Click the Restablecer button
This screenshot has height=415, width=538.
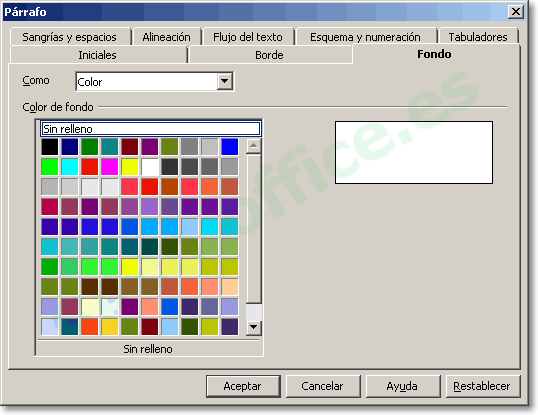click(482, 386)
